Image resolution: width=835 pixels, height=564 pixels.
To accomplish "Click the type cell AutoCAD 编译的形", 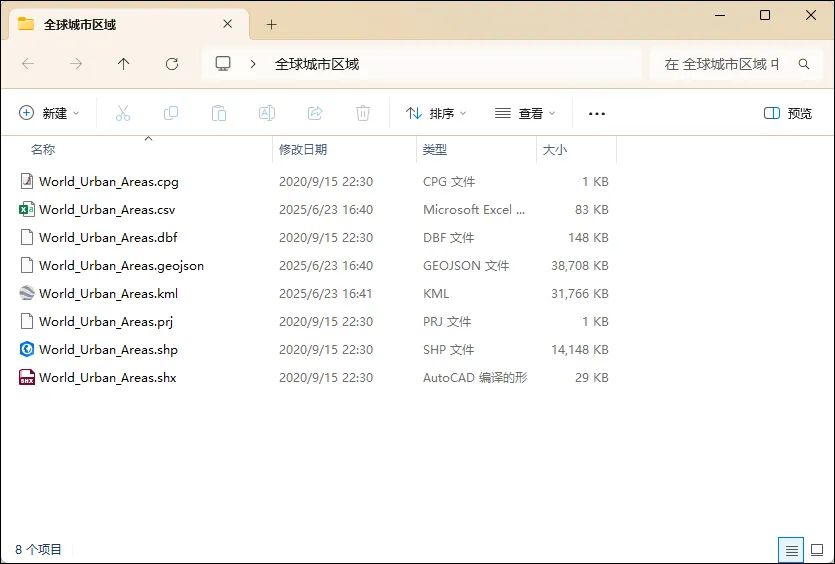I will click(475, 377).
